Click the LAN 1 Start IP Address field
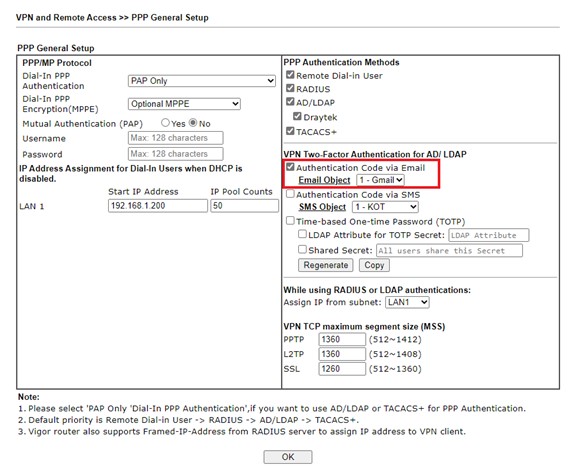Viewport: 576px width, 467px height. tap(158, 206)
